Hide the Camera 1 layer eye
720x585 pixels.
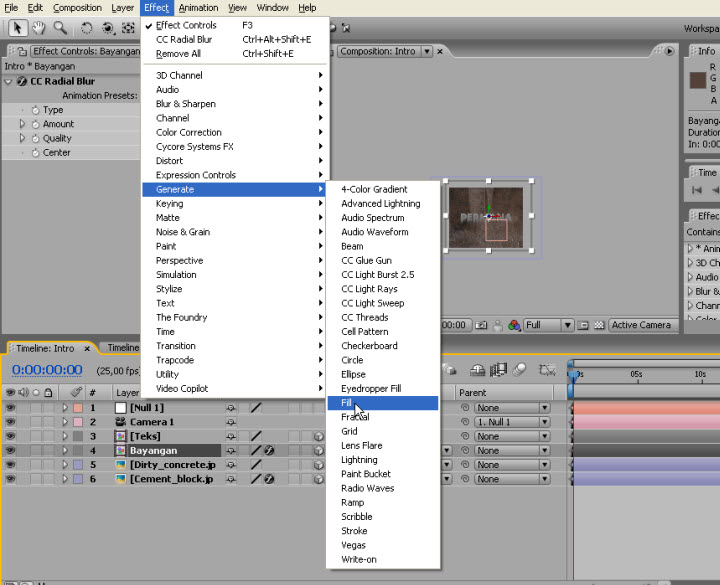(10, 422)
